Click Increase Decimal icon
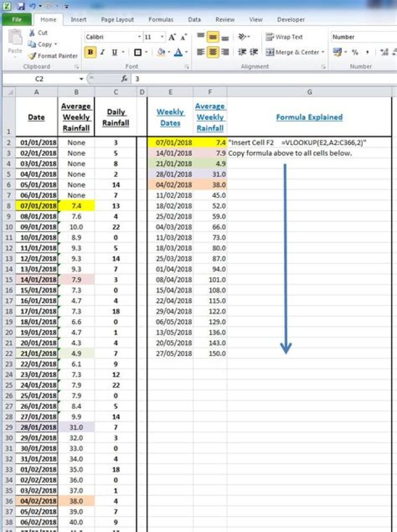This screenshot has height=532, width=397. pos(384,52)
